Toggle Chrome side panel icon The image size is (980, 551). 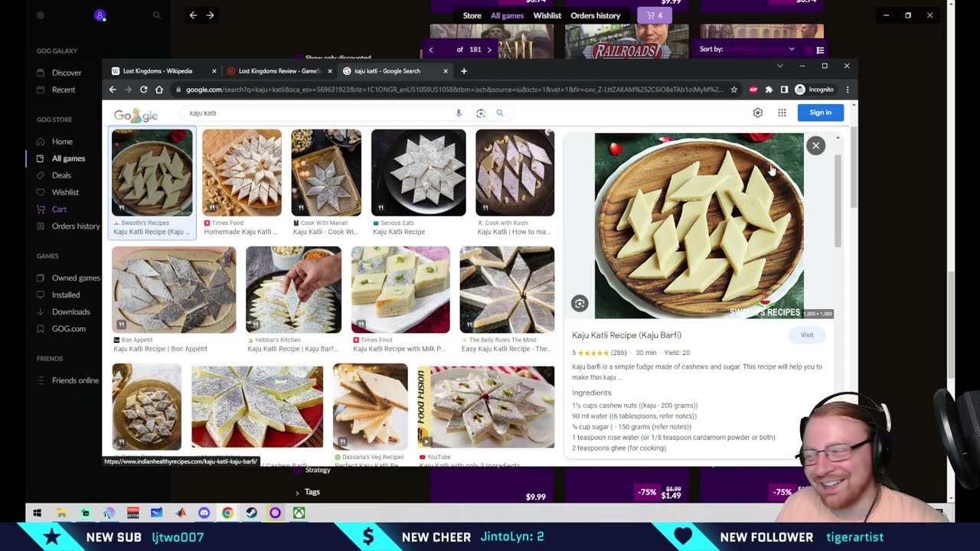(784, 90)
